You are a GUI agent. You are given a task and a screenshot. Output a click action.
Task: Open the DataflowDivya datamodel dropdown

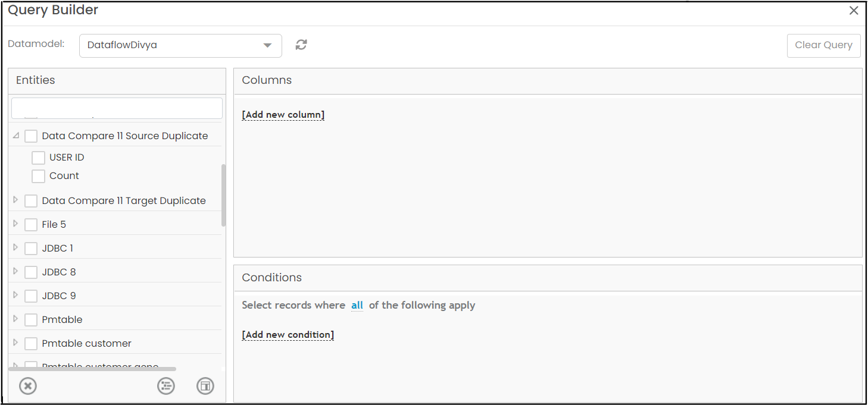coord(180,45)
